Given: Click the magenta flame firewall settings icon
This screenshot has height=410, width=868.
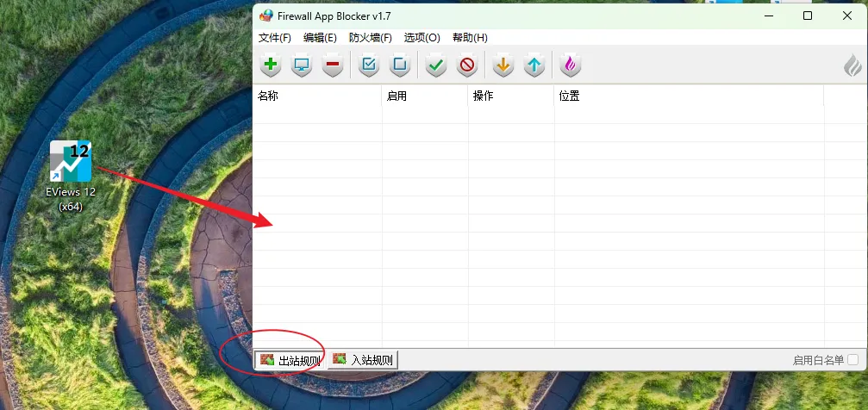Looking at the screenshot, I should (570, 65).
